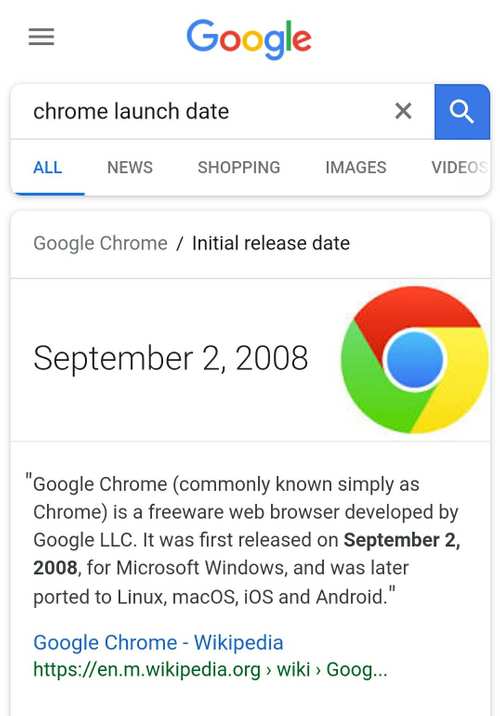500x716 pixels.
Task: Follow the Google Chrome breadcrumb link
Action: pyautogui.click(x=100, y=243)
